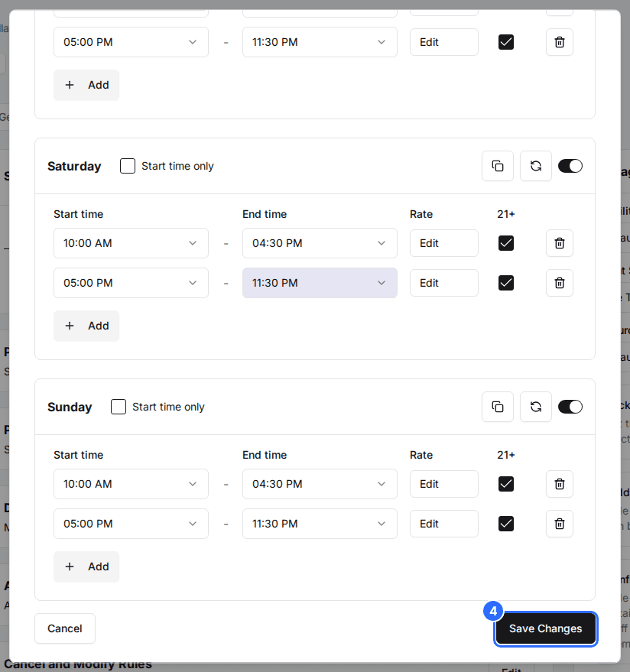Delete Sunday 05:00 PM slot with trash icon
Image resolution: width=630 pixels, height=672 pixels.
(x=560, y=524)
